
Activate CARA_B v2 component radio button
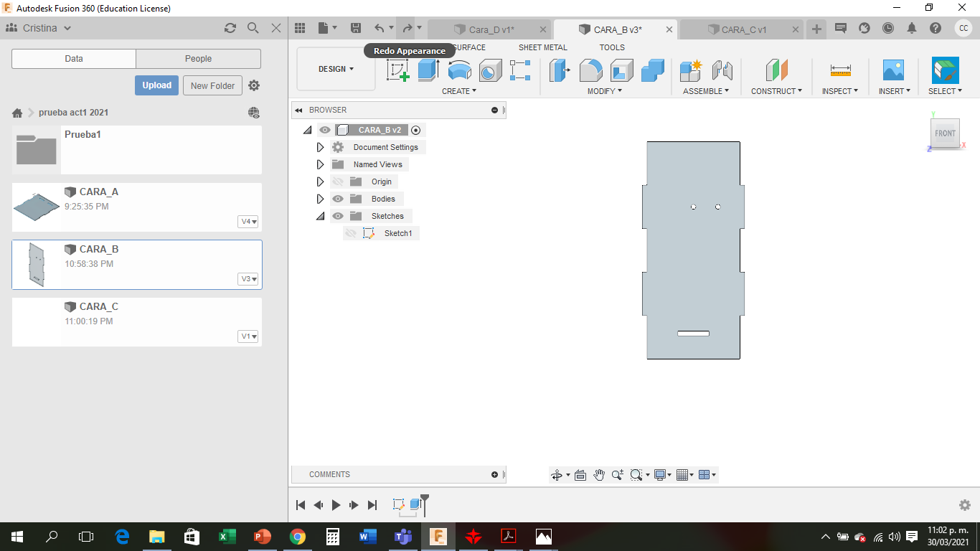(415, 130)
